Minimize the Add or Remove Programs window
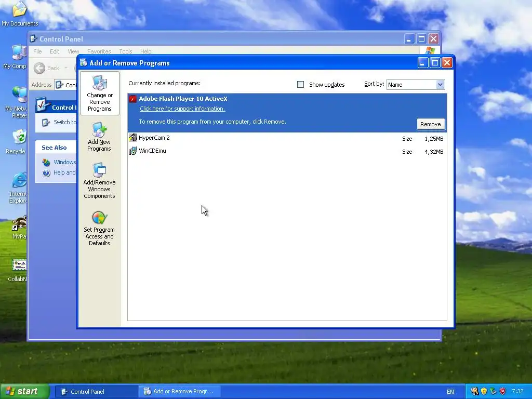532x399 pixels. click(423, 63)
